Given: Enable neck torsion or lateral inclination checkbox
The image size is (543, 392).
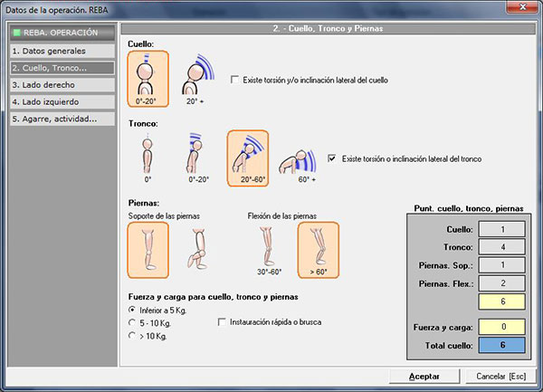Looking at the screenshot, I should point(234,80).
